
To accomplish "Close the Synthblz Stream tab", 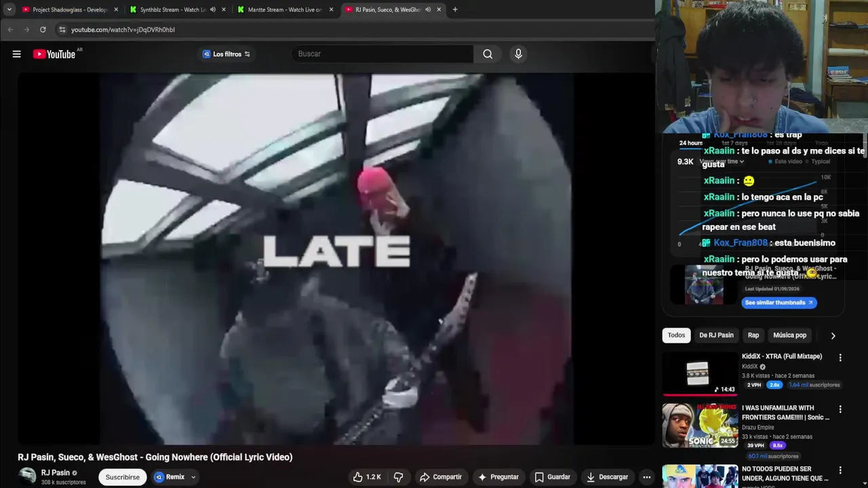I will 224,9.
